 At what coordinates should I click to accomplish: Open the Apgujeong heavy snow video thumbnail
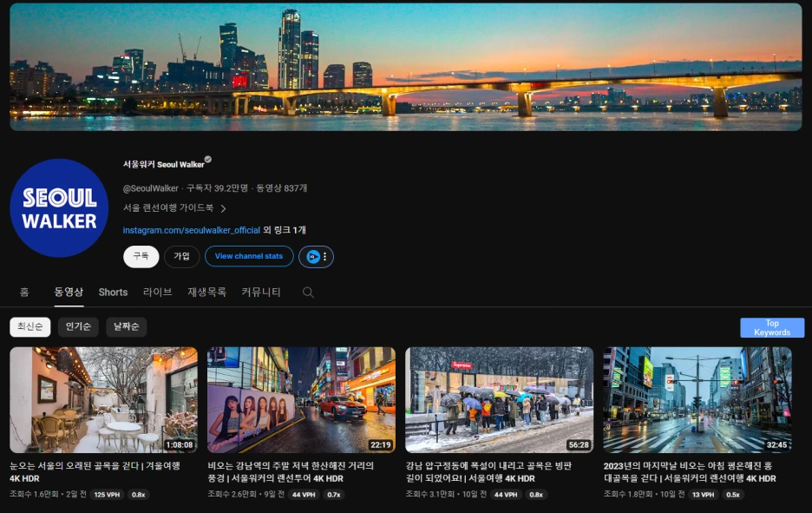[499, 400]
